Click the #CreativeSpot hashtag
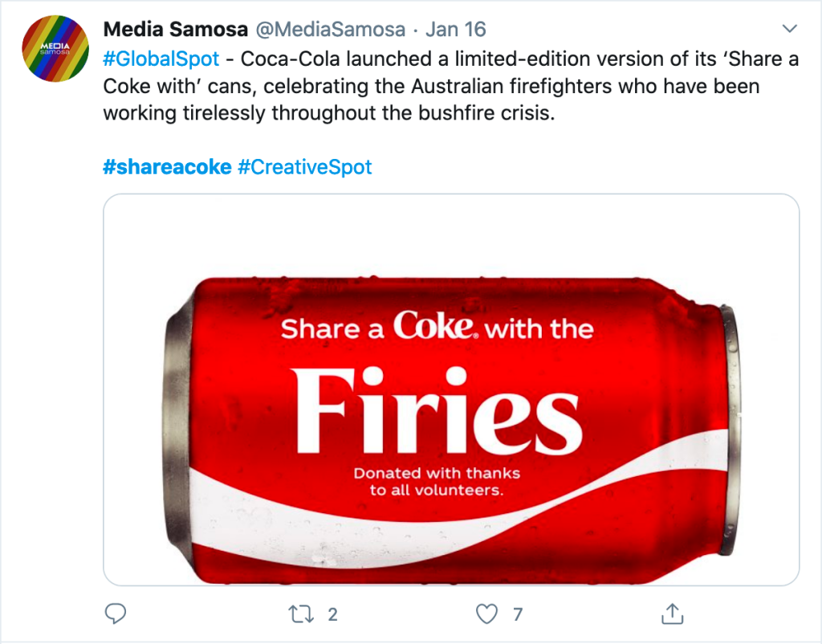Viewport: 822px width, 644px height. (305, 167)
